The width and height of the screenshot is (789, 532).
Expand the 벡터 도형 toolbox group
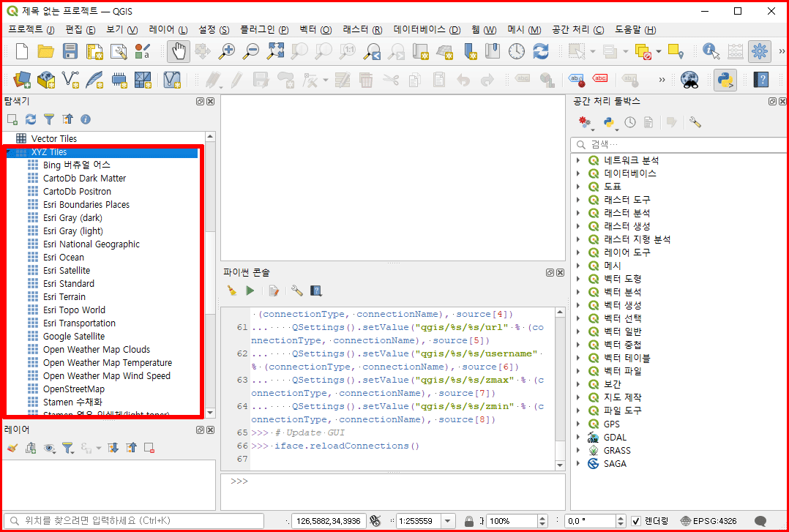pos(578,279)
